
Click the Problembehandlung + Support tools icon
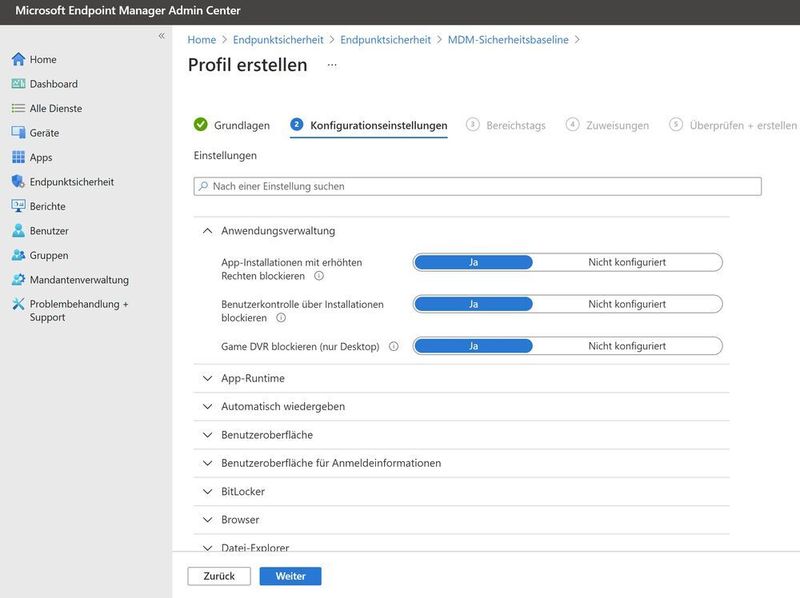(x=18, y=304)
